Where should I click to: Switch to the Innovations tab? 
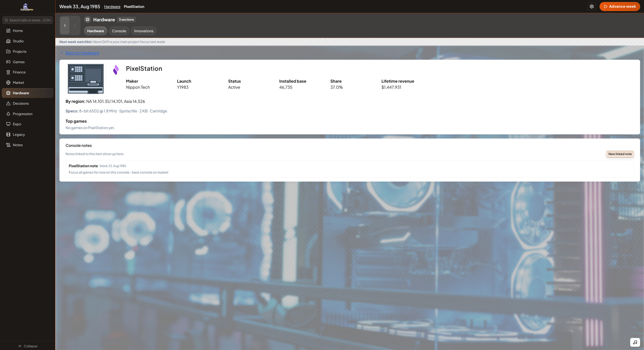(144, 31)
